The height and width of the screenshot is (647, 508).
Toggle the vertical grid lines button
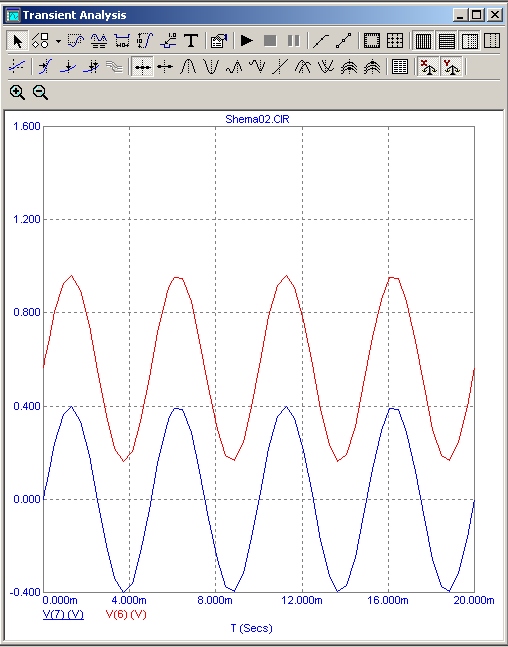tap(423, 41)
